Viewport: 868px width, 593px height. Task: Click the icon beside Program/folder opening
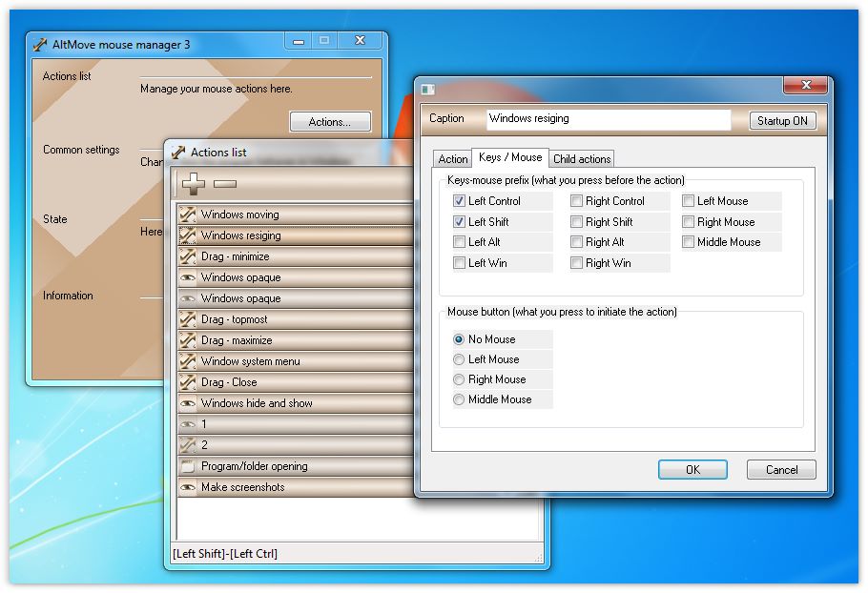(x=188, y=466)
